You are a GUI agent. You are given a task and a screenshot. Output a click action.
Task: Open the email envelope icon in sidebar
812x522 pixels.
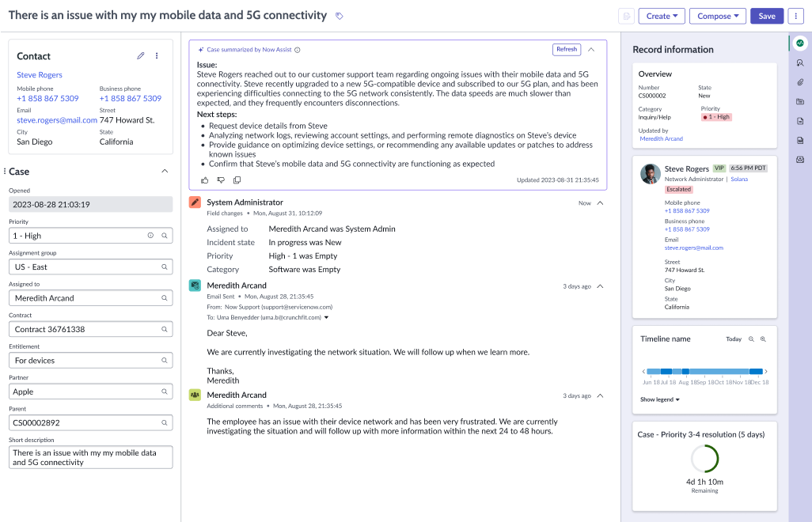(800, 160)
